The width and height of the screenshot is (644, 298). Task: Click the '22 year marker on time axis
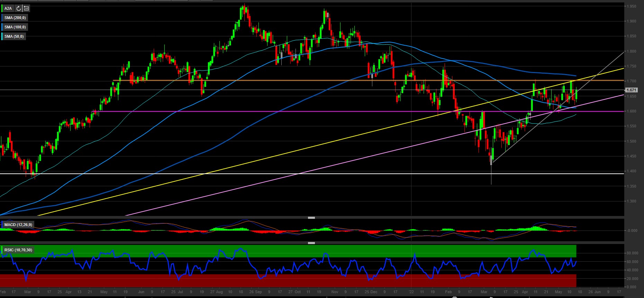pyautogui.click(x=411, y=292)
